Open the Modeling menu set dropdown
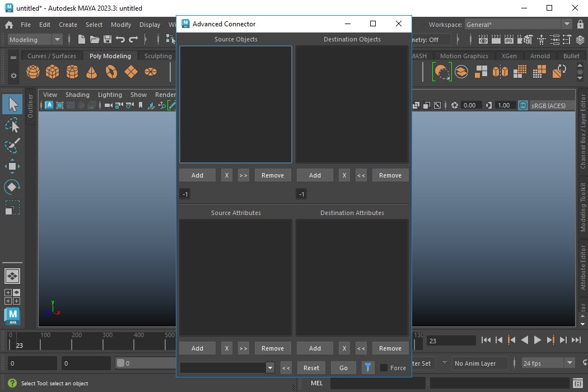 tap(35, 40)
